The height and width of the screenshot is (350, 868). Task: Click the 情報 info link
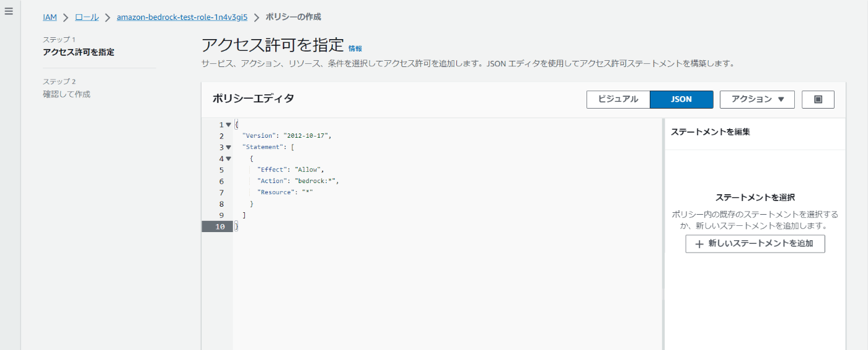pos(355,48)
